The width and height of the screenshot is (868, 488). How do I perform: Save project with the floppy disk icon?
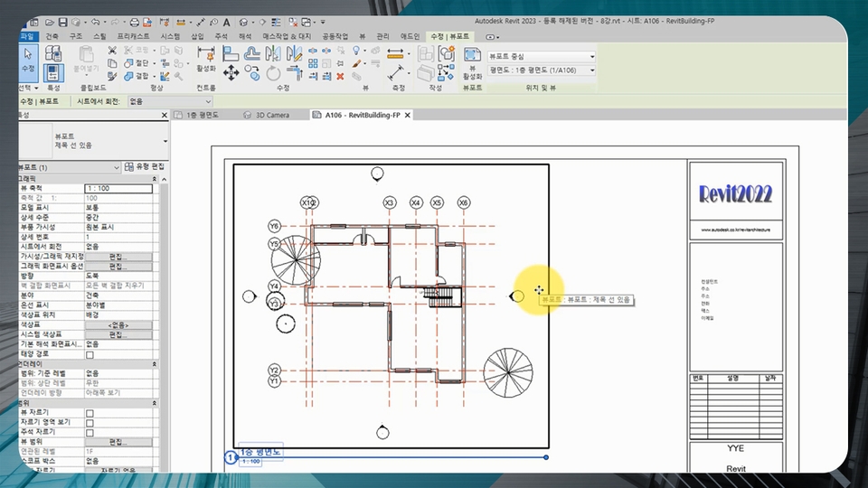click(x=62, y=22)
